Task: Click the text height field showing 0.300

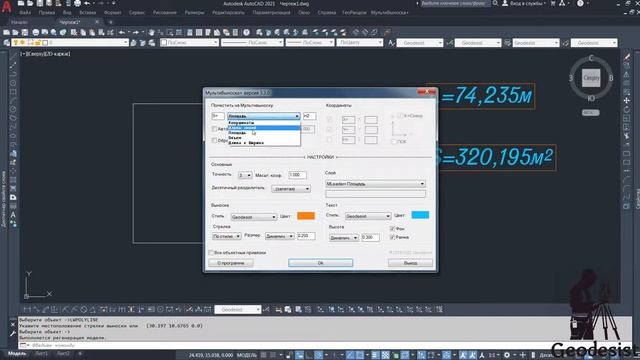Action: click(370, 238)
